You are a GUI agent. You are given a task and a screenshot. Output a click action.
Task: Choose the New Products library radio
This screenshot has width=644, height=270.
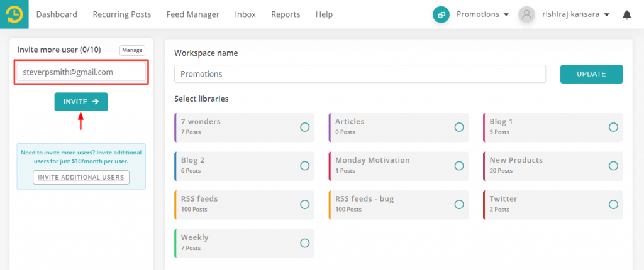(613, 166)
